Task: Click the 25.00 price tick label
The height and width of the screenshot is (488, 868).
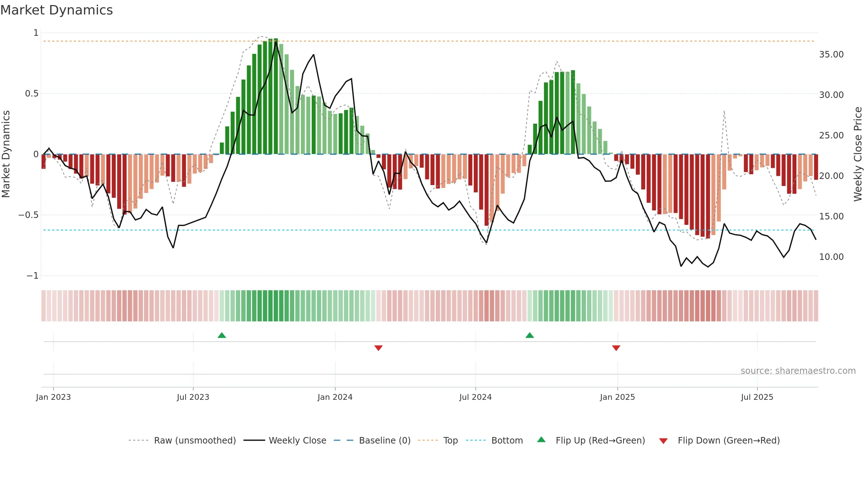Action: [831, 136]
